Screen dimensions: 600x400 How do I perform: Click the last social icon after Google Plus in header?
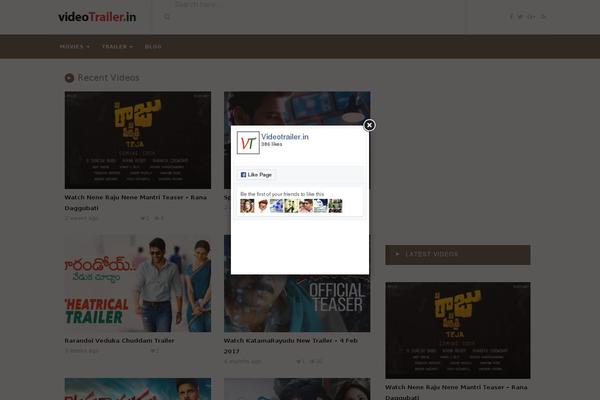pos(543,16)
